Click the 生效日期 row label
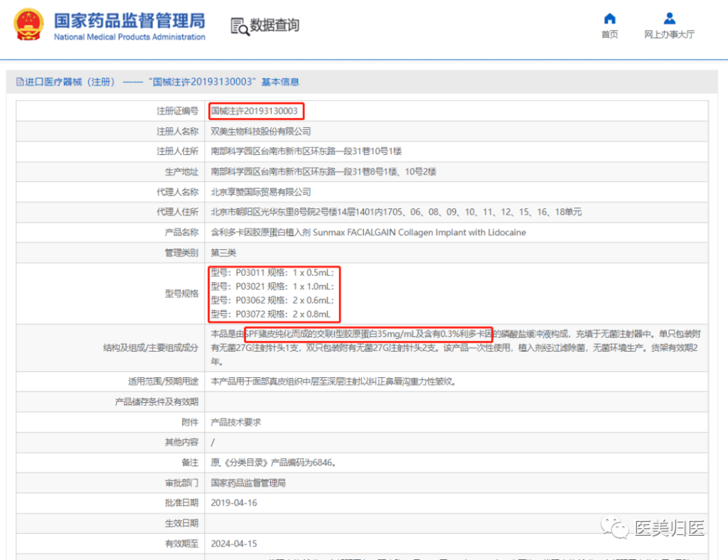The image size is (728, 560). [181, 523]
